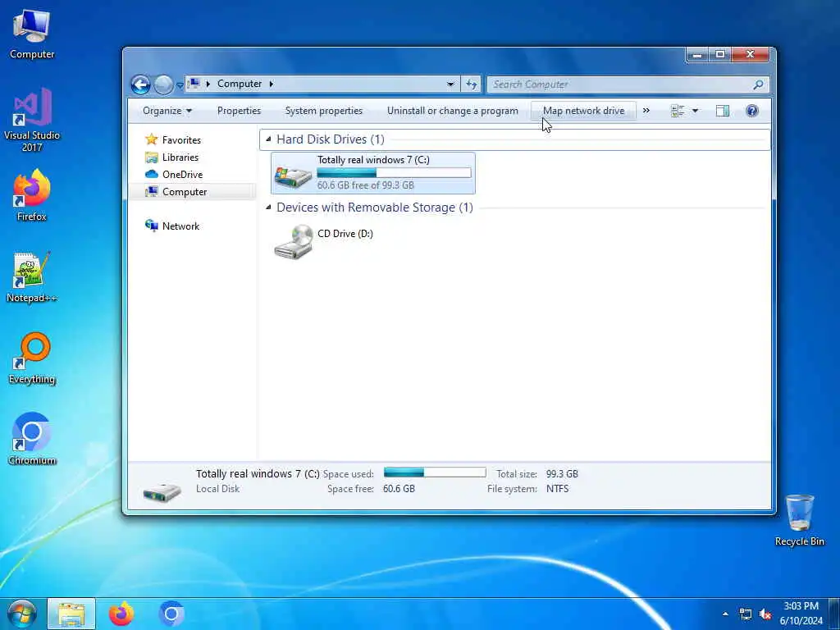The height and width of the screenshot is (630, 840).
Task: Click the network status tray icon
Action: (x=745, y=614)
